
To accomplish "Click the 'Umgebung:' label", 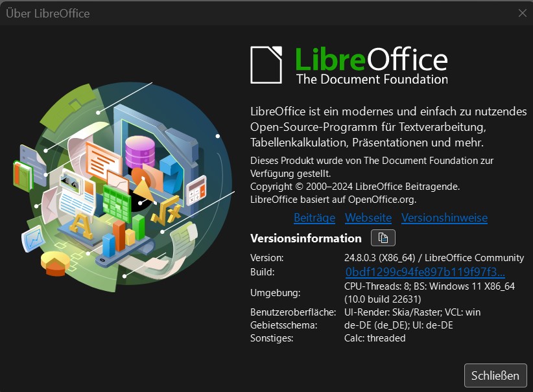I will pyautogui.click(x=276, y=293).
